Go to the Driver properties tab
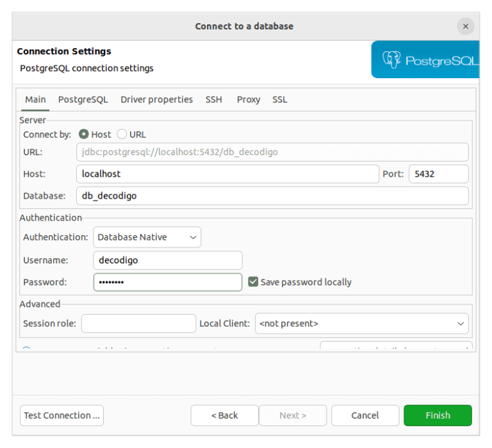Image resolution: width=492 pixels, height=448 pixels. click(156, 100)
